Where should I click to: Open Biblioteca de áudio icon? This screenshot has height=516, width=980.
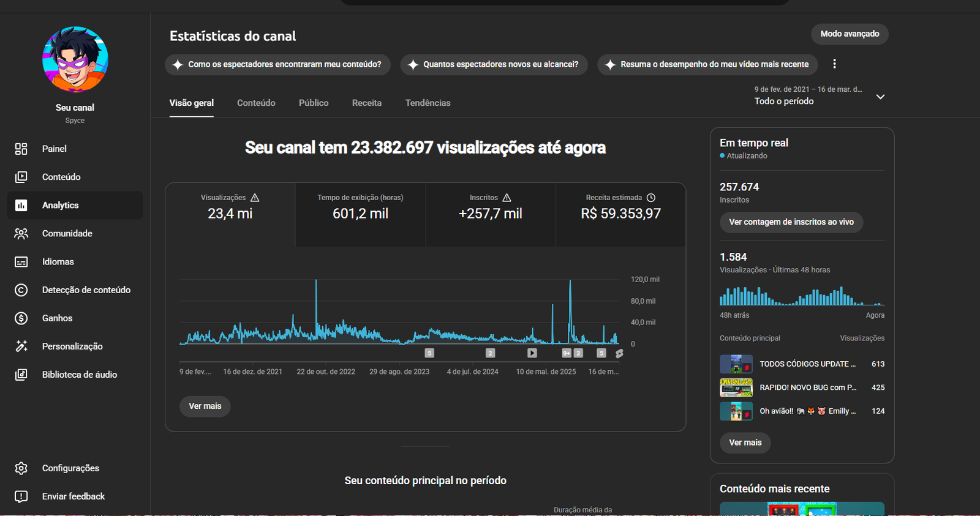(21, 375)
